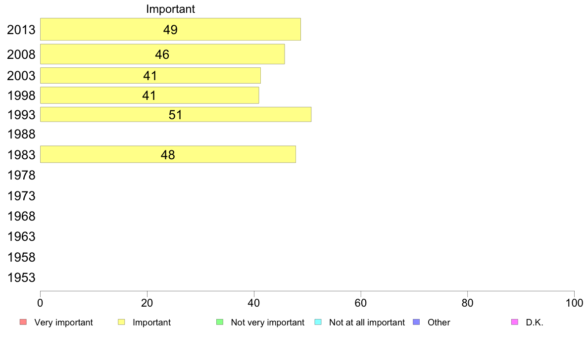Click the Very important legend label
This screenshot has height=364, width=588.
(x=63, y=322)
